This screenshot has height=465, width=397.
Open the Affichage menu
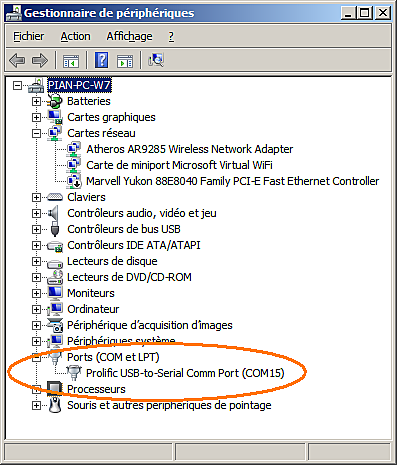coord(129,36)
